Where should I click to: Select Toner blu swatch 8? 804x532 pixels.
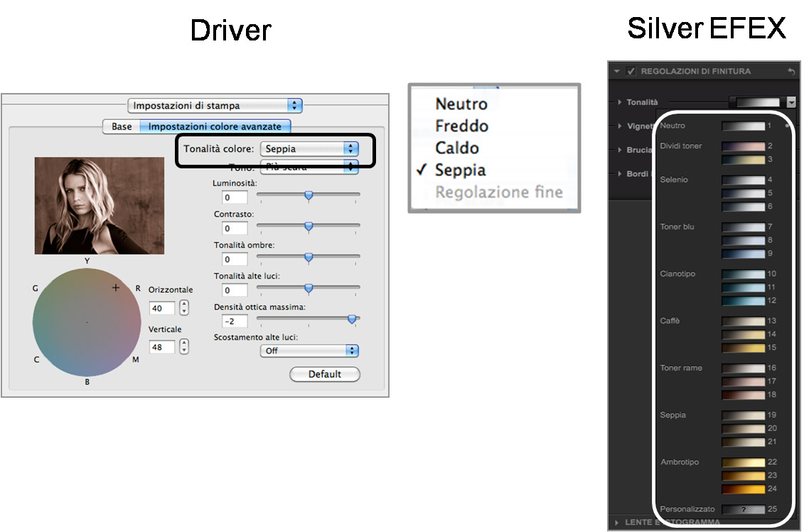(x=743, y=240)
